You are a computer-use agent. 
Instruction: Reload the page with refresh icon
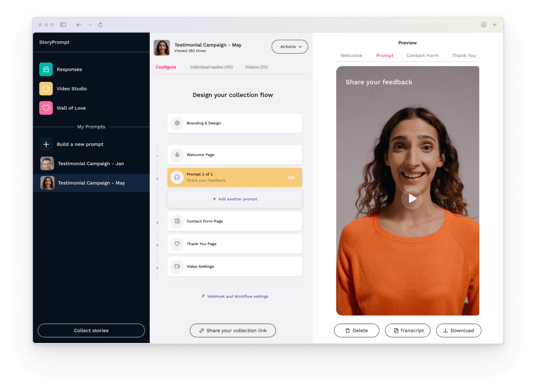(101, 24)
